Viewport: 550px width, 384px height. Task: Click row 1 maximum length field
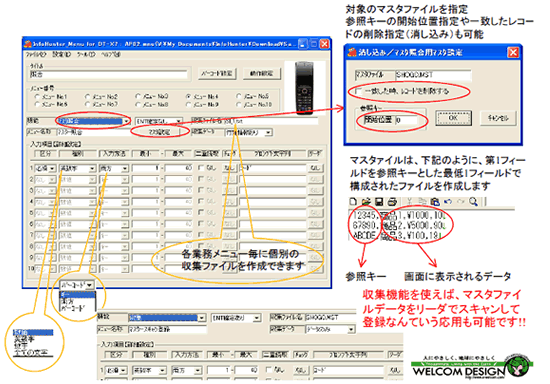click(179, 169)
